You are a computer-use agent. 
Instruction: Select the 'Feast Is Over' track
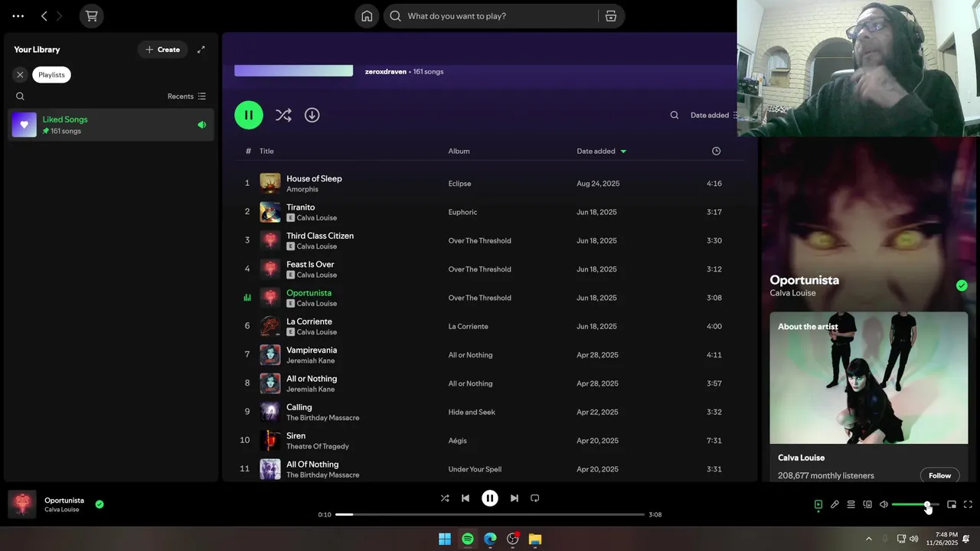tap(310, 265)
